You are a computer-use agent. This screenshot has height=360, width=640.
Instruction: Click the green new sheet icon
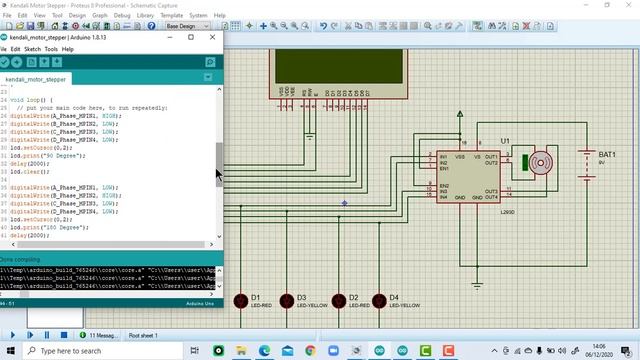click(516, 26)
